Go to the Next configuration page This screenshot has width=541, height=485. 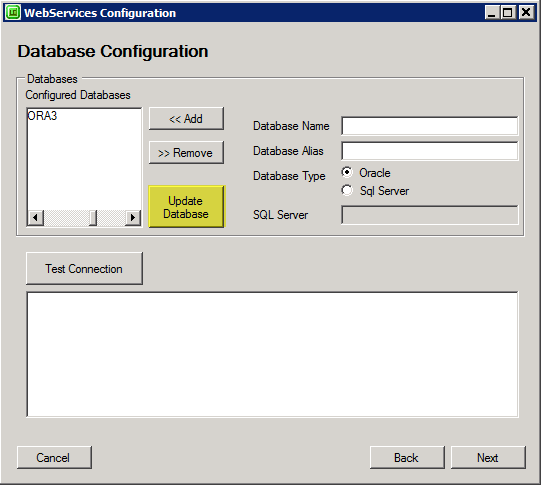[488, 458]
